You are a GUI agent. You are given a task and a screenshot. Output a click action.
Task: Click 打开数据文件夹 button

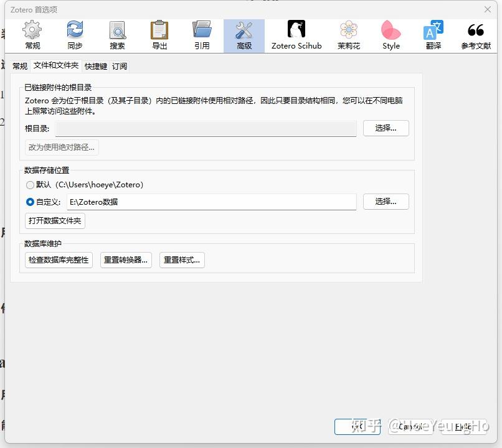(x=55, y=221)
